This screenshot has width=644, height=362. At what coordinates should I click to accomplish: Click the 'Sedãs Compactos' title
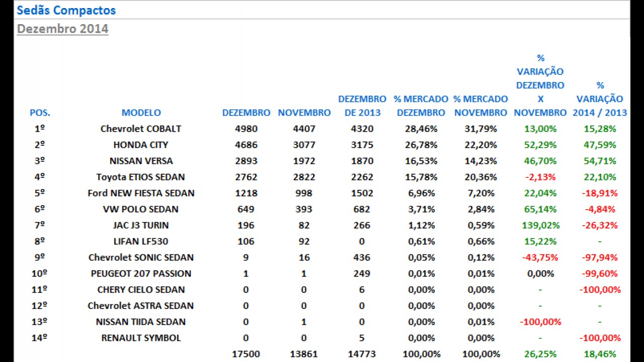pyautogui.click(x=66, y=10)
